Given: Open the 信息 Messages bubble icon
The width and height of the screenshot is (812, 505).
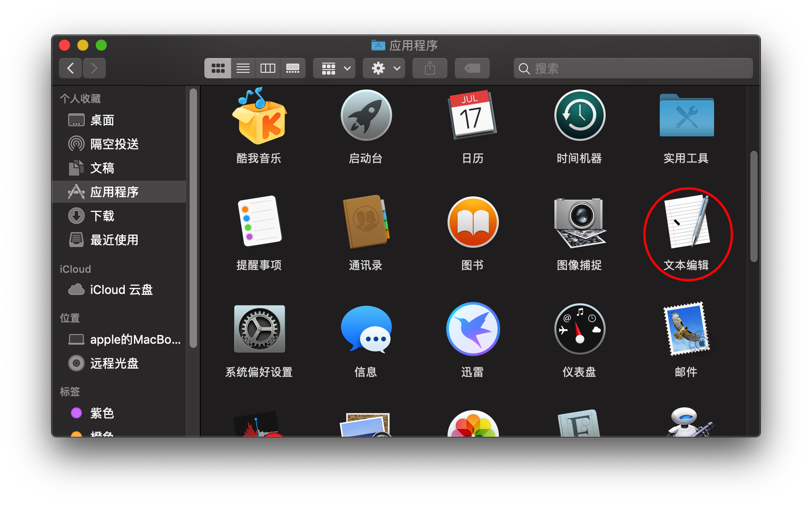Looking at the screenshot, I should point(366,329).
